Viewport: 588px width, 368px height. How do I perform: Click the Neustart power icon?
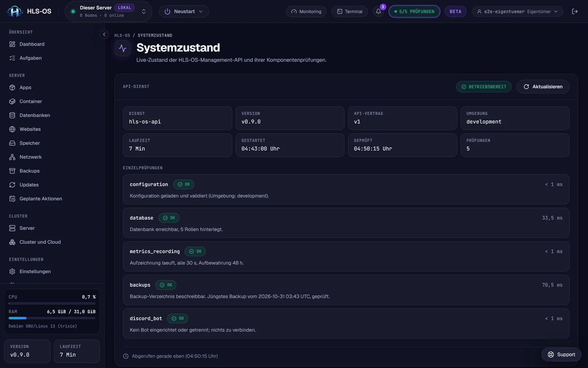click(167, 11)
